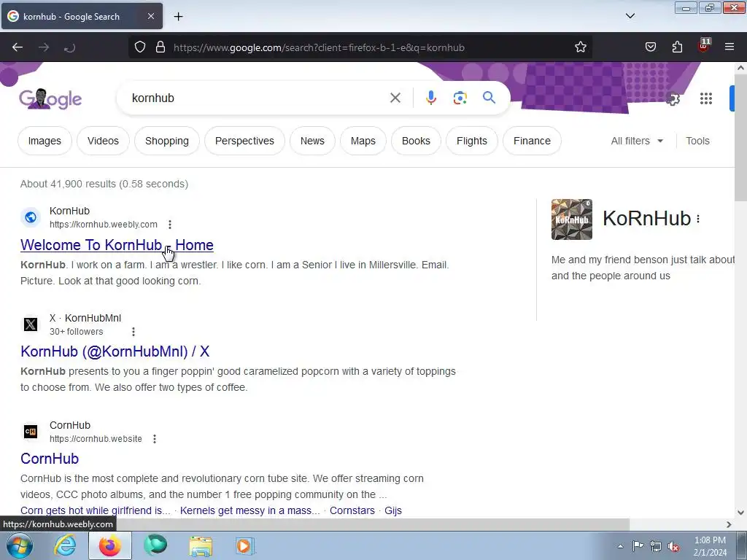Show Finance results
Viewport: 747px width, 560px height.
tap(532, 141)
